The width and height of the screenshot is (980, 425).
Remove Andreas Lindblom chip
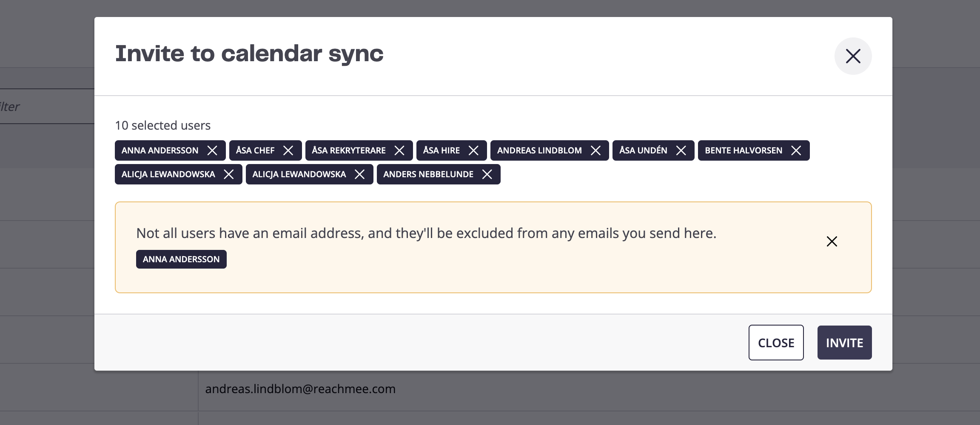pyautogui.click(x=595, y=150)
